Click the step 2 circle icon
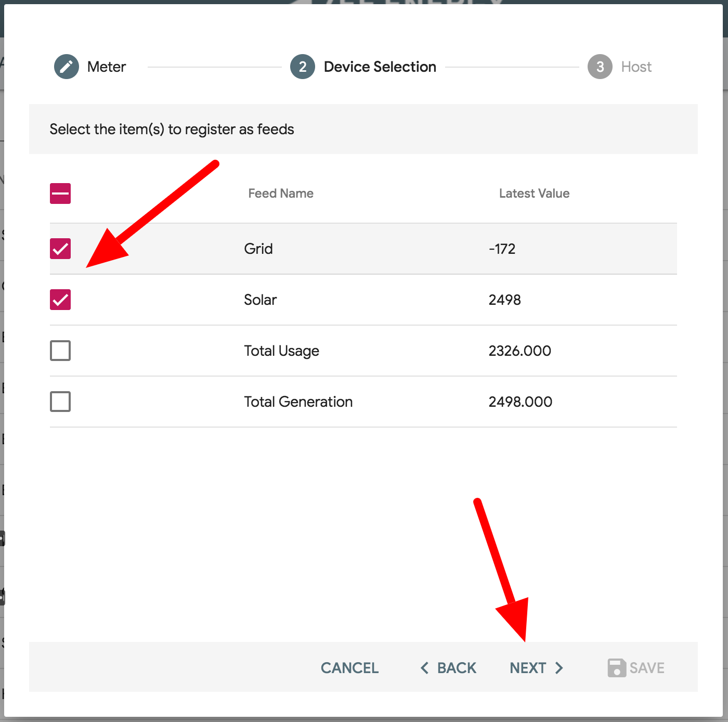 tap(303, 67)
